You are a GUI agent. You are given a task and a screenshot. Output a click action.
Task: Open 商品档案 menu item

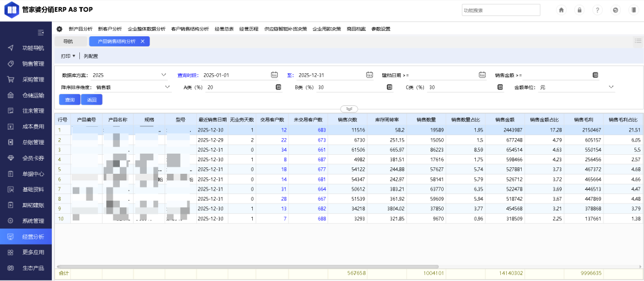click(x=356, y=29)
